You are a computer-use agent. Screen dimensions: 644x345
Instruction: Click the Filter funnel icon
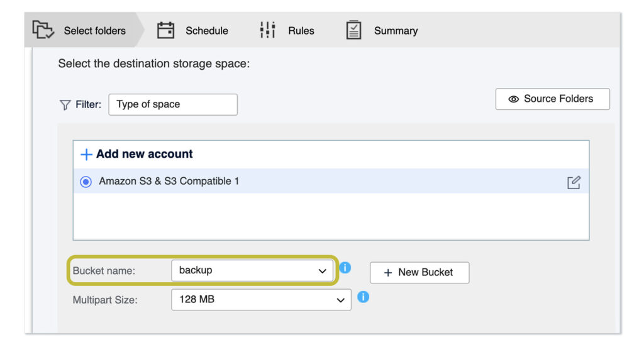(65, 105)
